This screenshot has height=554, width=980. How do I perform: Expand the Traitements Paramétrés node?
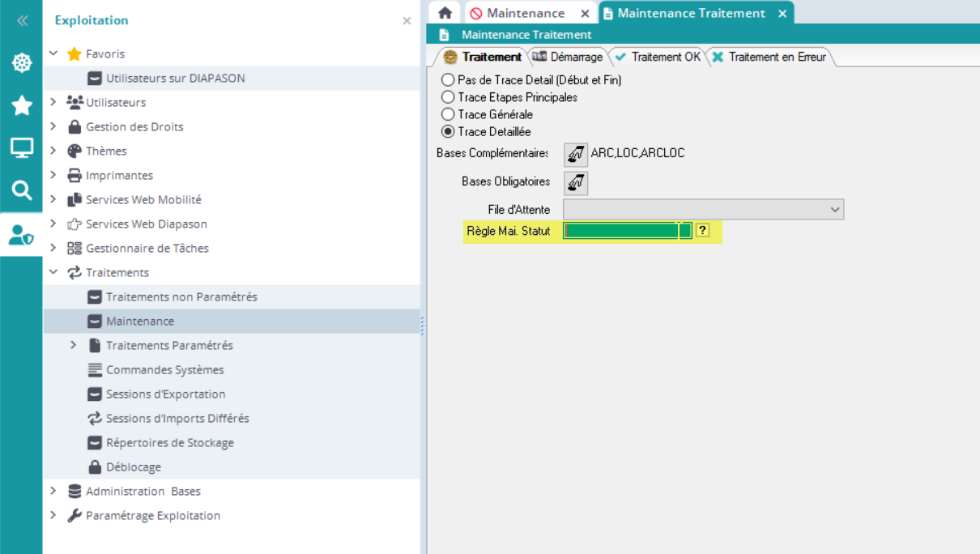click(x=73, y=345)
